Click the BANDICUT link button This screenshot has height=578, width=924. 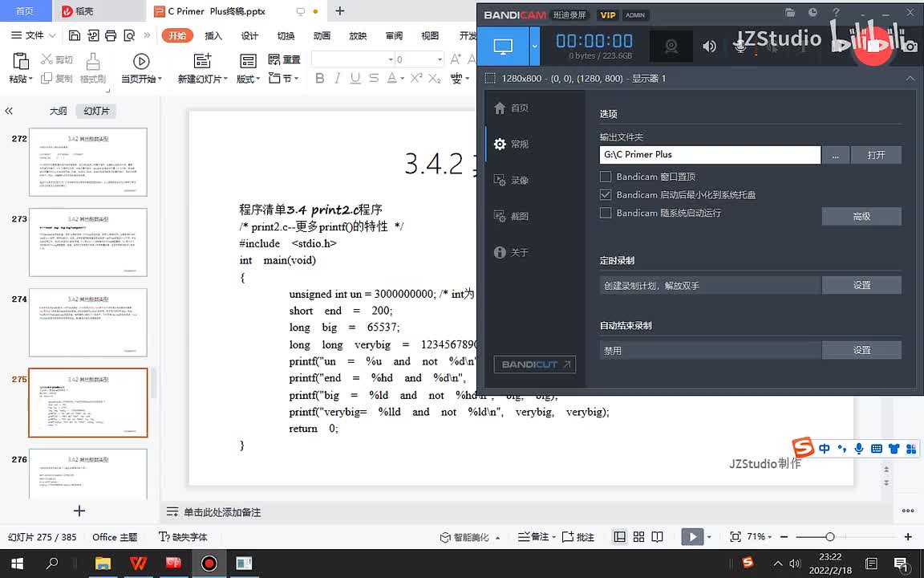click(534, 364)
